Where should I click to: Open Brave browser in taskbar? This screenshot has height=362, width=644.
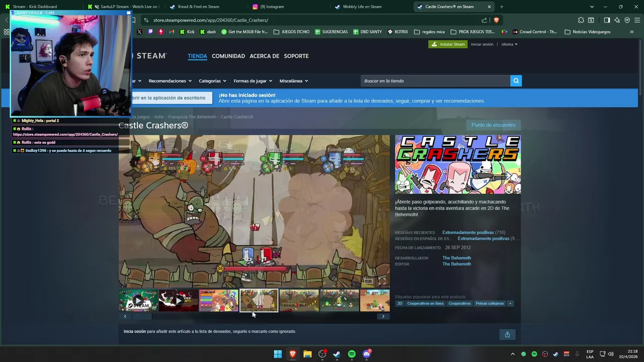tap(292, 354)
